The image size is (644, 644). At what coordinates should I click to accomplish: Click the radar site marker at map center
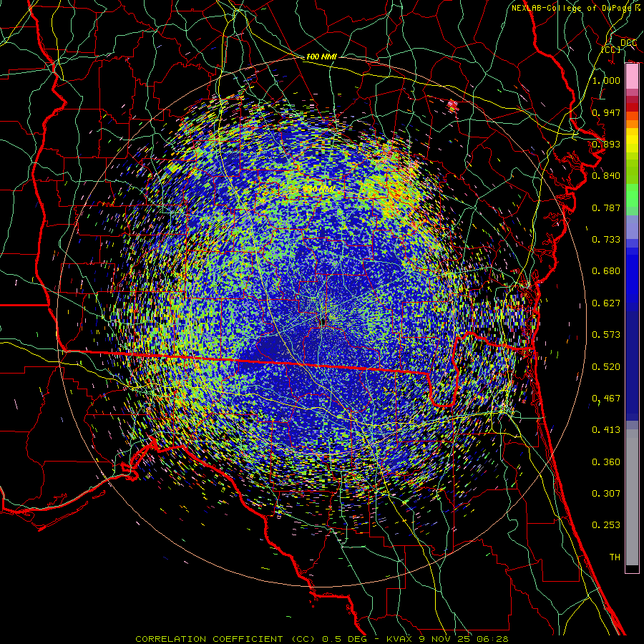pos(323,321)
